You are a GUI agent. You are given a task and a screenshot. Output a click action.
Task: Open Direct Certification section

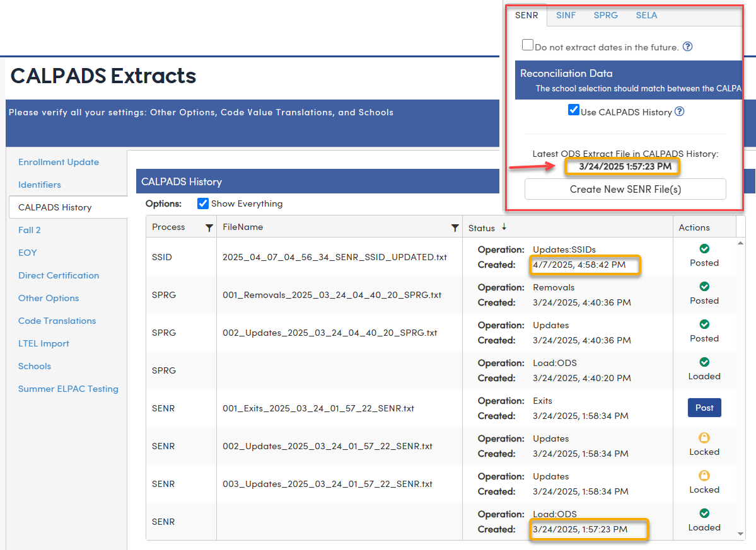[x=59, y=275]
